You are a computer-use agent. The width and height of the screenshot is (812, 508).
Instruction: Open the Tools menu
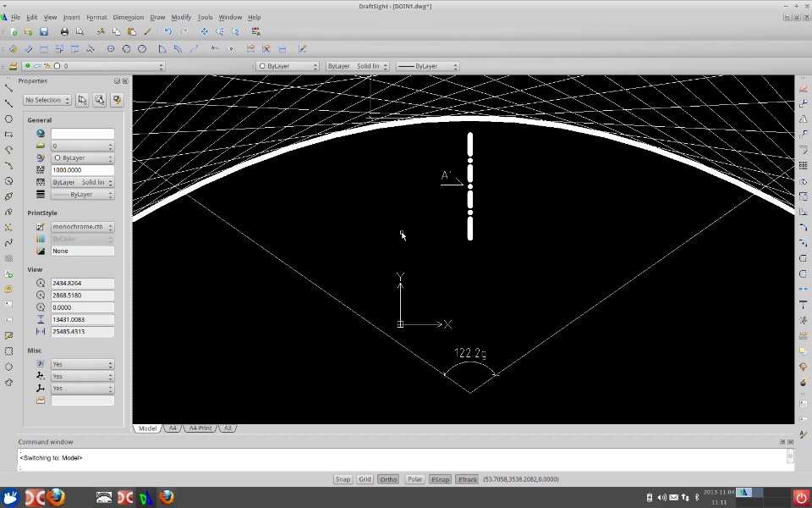pyautogui.click(x=205, y=17)
